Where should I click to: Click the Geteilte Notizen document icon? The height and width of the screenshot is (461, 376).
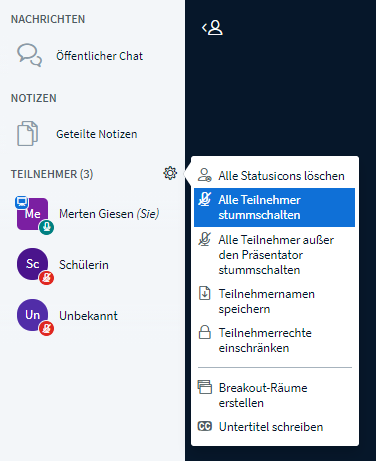pyautogui.click(x=27, y=134)
